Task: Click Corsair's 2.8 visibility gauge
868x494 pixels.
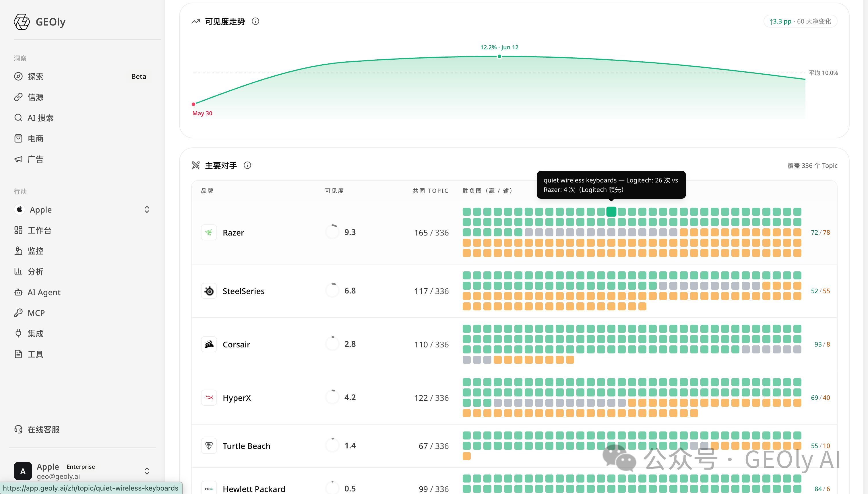Action: click(332, 344)
